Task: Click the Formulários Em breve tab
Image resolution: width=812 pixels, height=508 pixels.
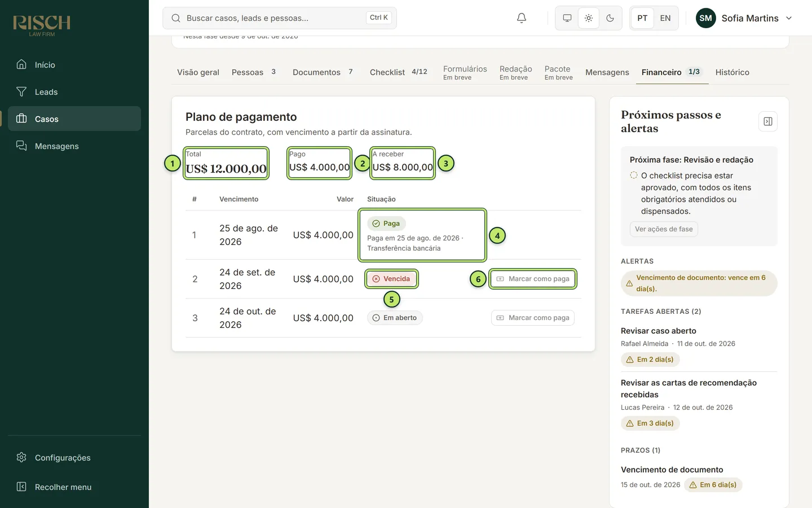Action: click(465, 72)
